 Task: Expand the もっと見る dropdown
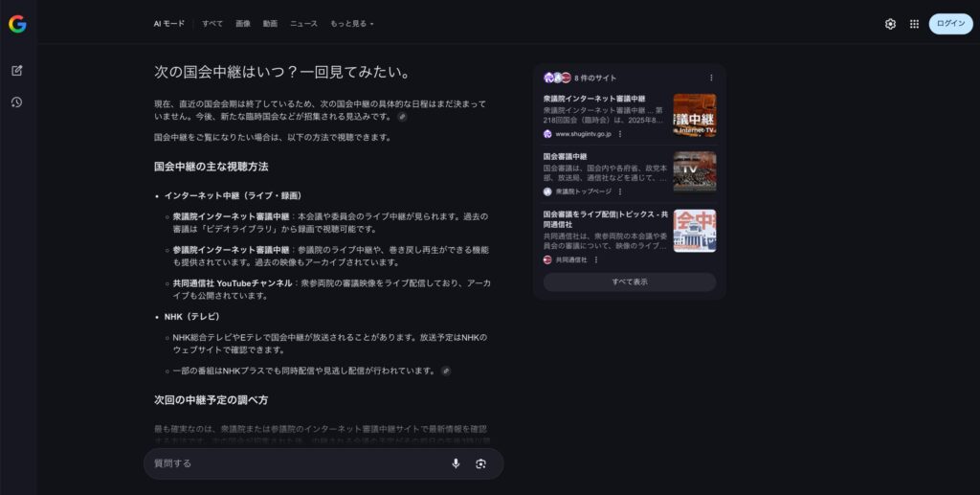(x=352, y=24)
